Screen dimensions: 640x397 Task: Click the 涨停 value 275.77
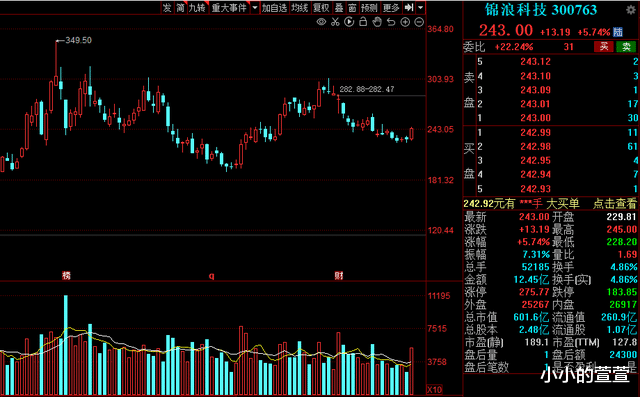[x=534, y=292]
